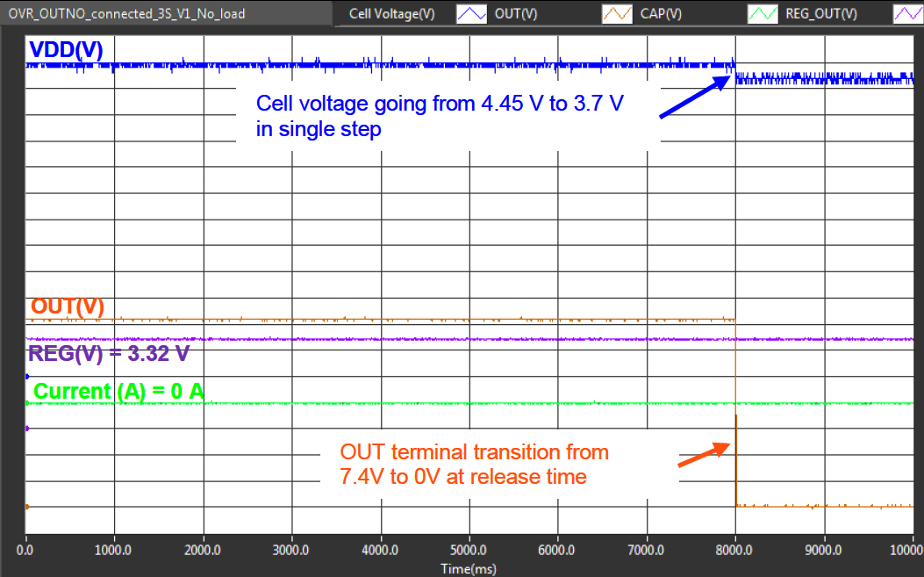
Task: Click the orange waveform legend icon
Action: coord(618,13)
